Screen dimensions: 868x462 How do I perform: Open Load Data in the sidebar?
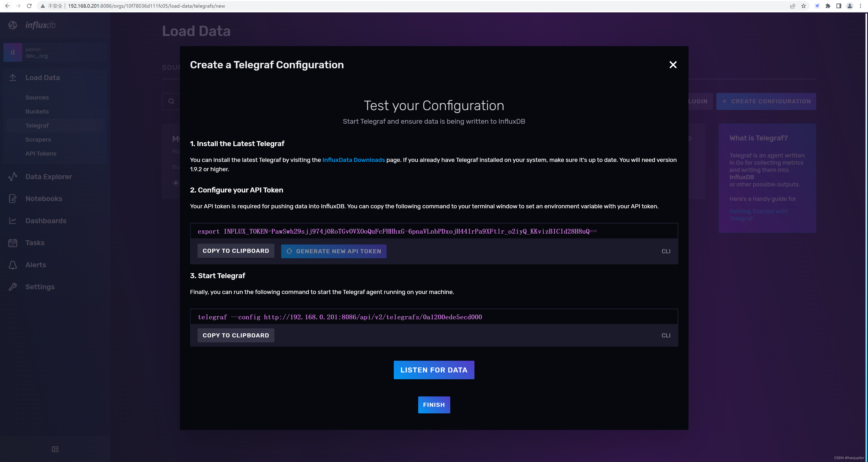coord(42,78)
